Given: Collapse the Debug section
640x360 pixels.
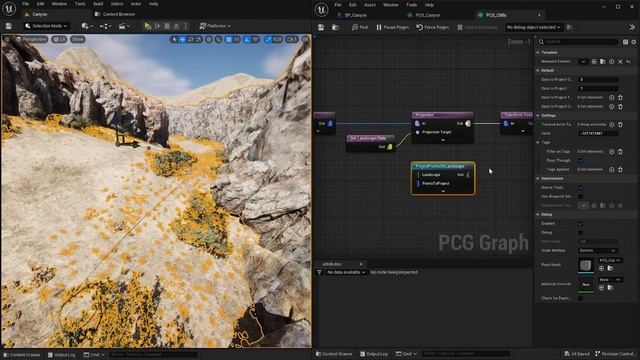Looking at the screenshot, I should (x=538, y=214).
